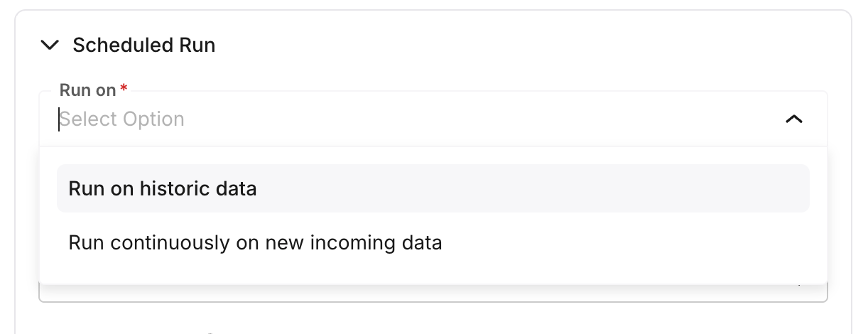Click the highlighted first dropdown option row
This screenshot has width=868, height=334.
click(x=433, y=188)
